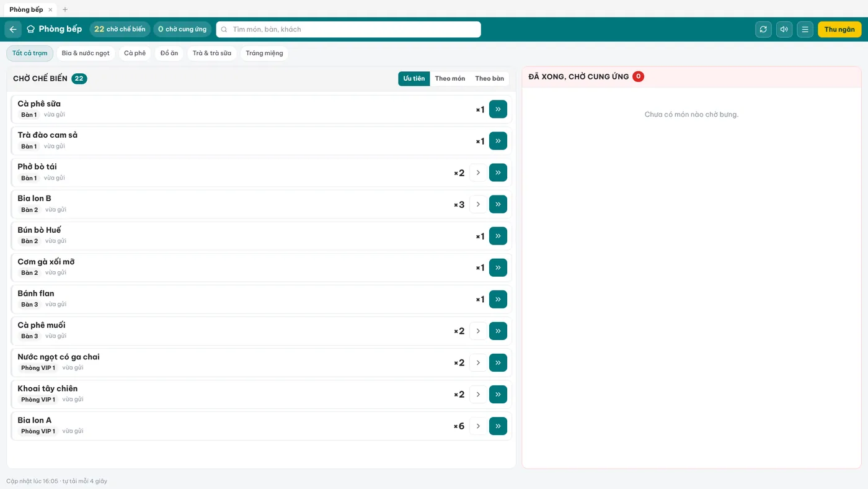
Task: Filter by Trà & trà sữa station
Action: 212,53
